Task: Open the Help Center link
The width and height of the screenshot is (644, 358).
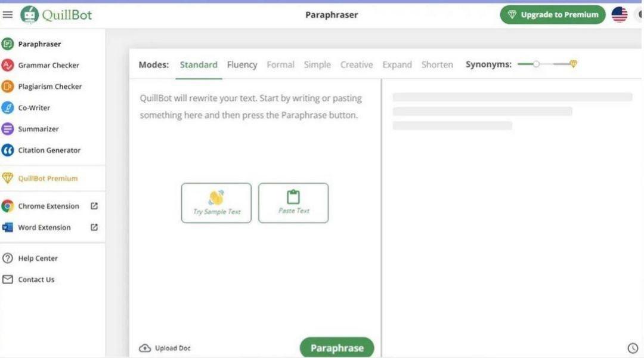Action: (x=38, y=258)
